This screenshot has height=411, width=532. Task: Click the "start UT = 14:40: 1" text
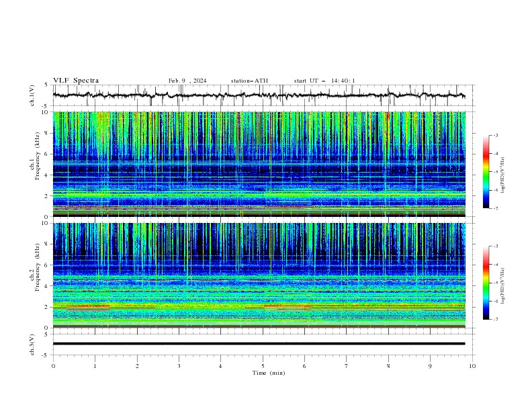pyautogui.click(x=324, y=81)
